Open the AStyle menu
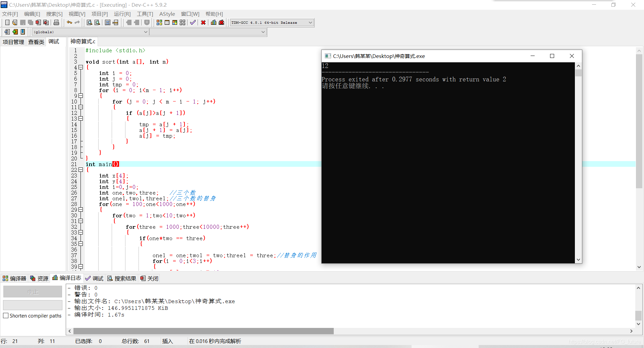 point(167,14)
